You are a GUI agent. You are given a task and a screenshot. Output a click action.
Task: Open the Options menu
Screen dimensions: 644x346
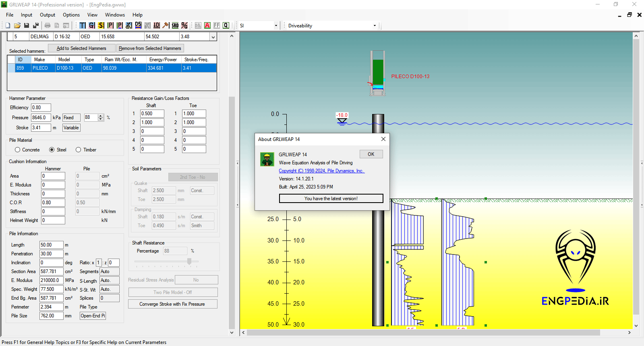click(x=71, y=15)
